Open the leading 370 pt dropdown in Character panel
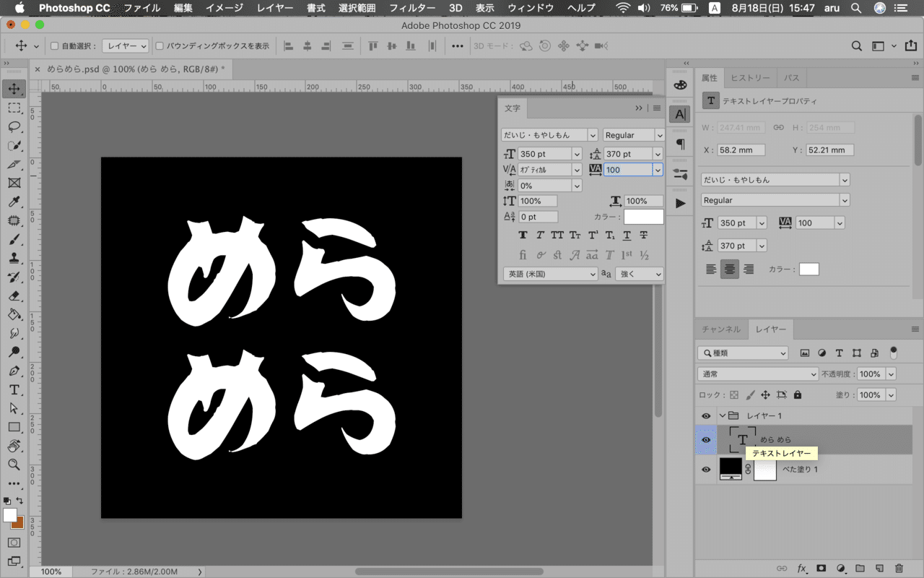Viewport: 924px width, 578px height. [x=658, y=154]
